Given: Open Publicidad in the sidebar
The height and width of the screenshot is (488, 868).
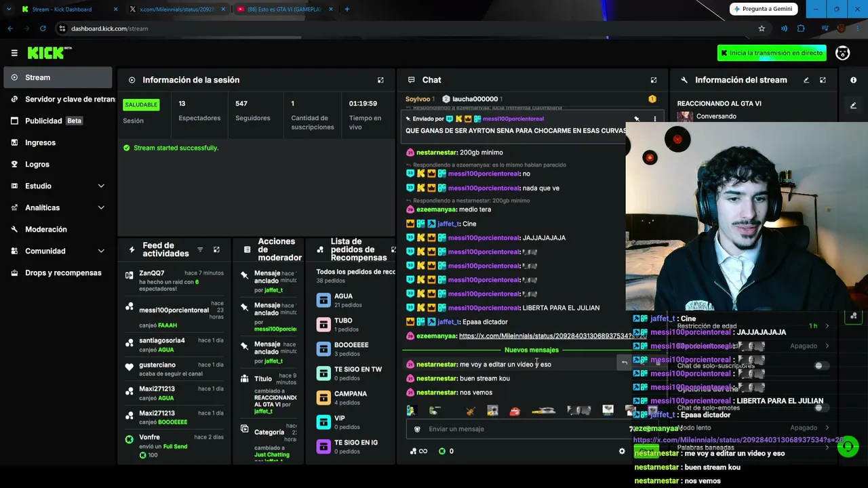Looking at the screenshot, I should 58,121.
